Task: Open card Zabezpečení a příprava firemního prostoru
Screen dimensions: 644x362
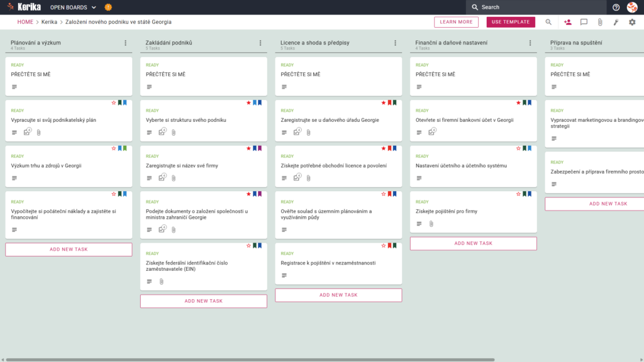Action: 595,172
